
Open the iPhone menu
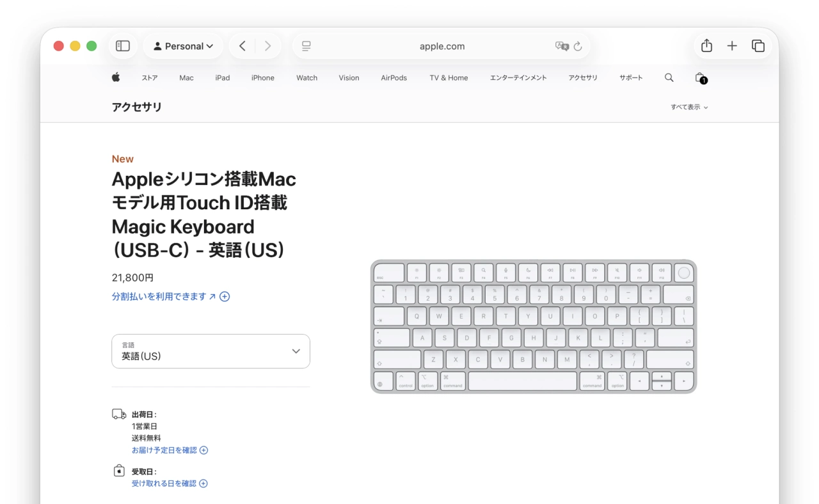coord(263,78)
